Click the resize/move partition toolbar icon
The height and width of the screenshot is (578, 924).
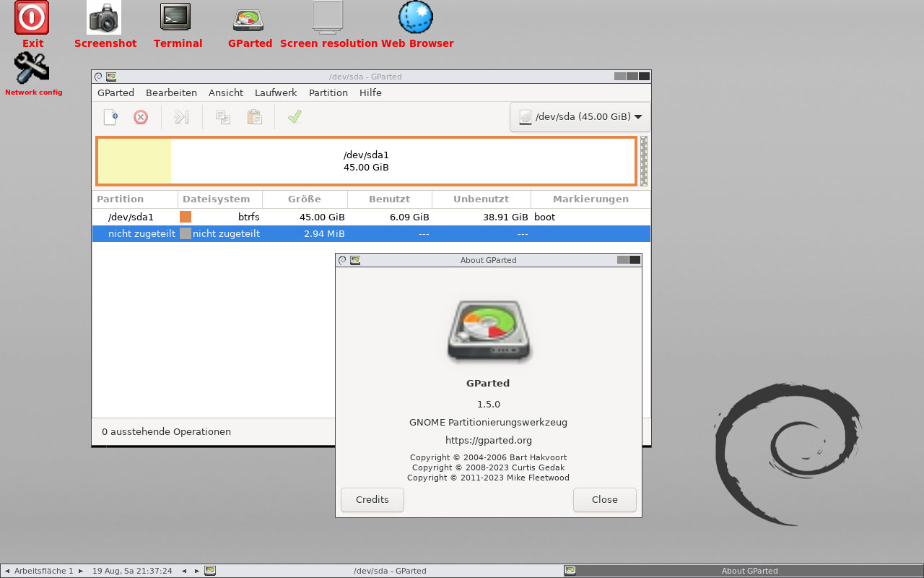coord(181,117)
